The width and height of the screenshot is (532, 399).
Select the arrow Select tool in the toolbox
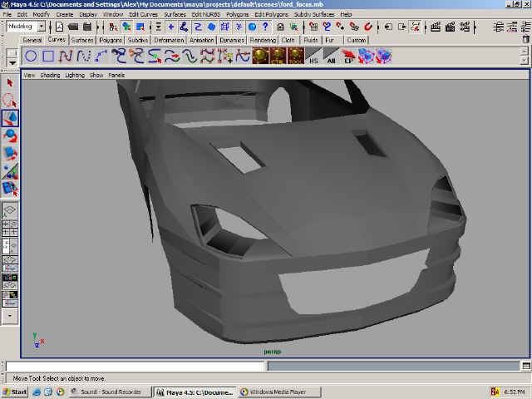pyautogui.click(x=10, y=82)
